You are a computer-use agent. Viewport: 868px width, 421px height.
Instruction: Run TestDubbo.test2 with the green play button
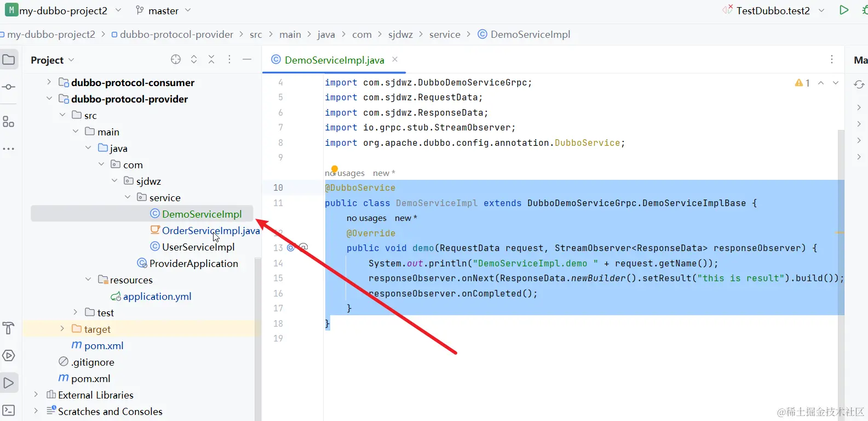844,10
